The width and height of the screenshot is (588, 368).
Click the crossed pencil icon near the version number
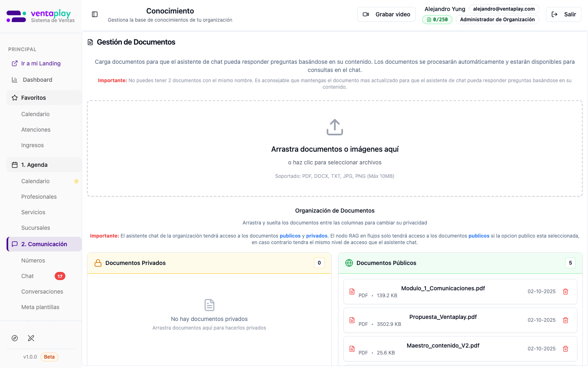(31, 338)
